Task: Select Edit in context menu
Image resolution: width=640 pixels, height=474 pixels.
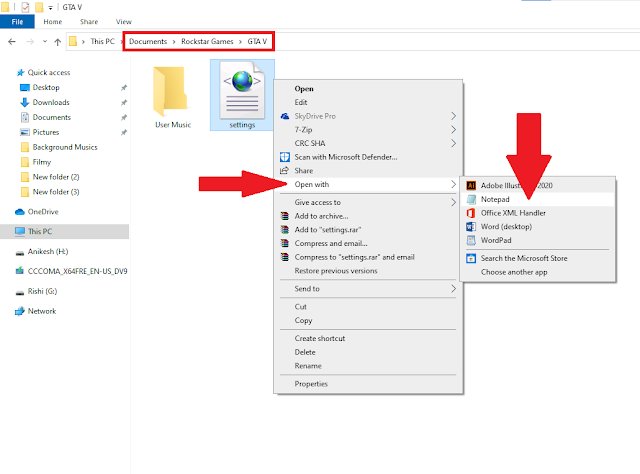Action: (x=368, y=102)
